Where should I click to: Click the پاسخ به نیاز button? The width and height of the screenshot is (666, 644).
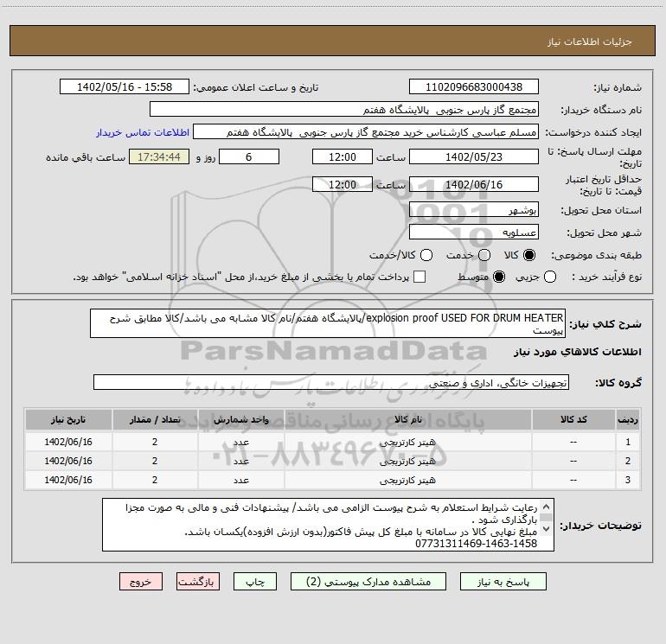pyautogui.click(x=503, y=582)
